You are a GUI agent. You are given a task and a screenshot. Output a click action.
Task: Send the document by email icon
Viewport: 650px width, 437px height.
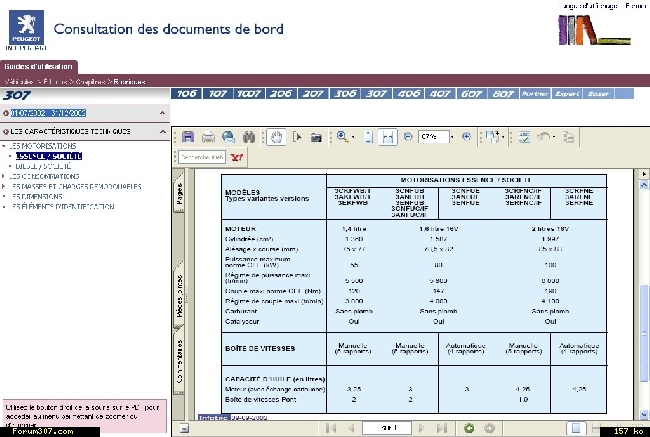pos(228,137)
